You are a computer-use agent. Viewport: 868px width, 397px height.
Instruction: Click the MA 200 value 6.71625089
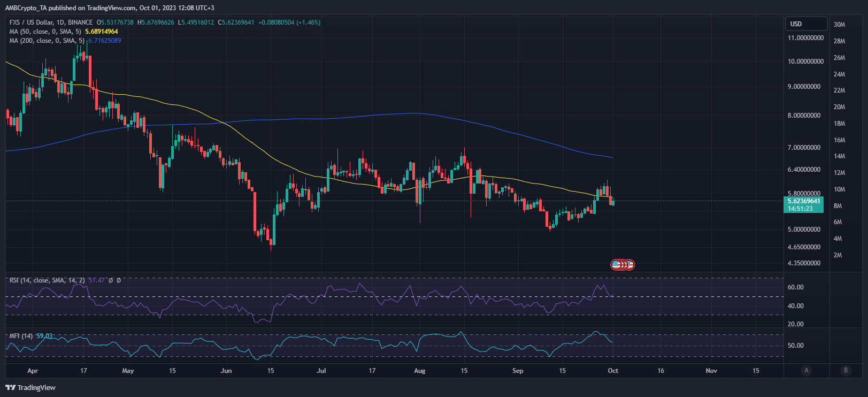[x=105, y=41]
